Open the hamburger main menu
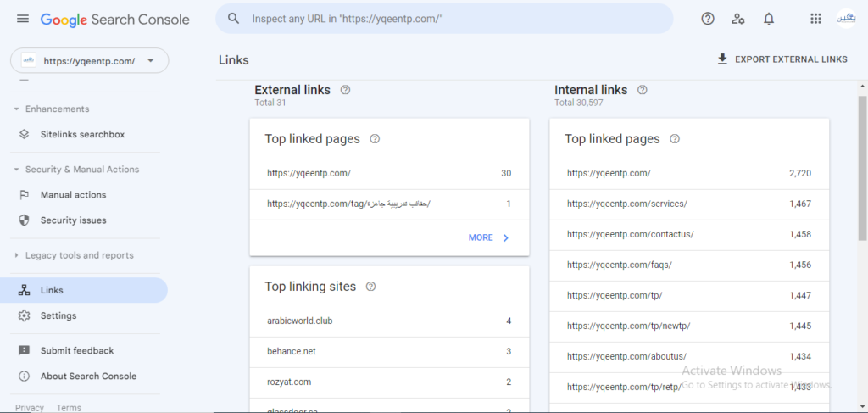The width and height of the screenshot is (868, 413). 23,19
